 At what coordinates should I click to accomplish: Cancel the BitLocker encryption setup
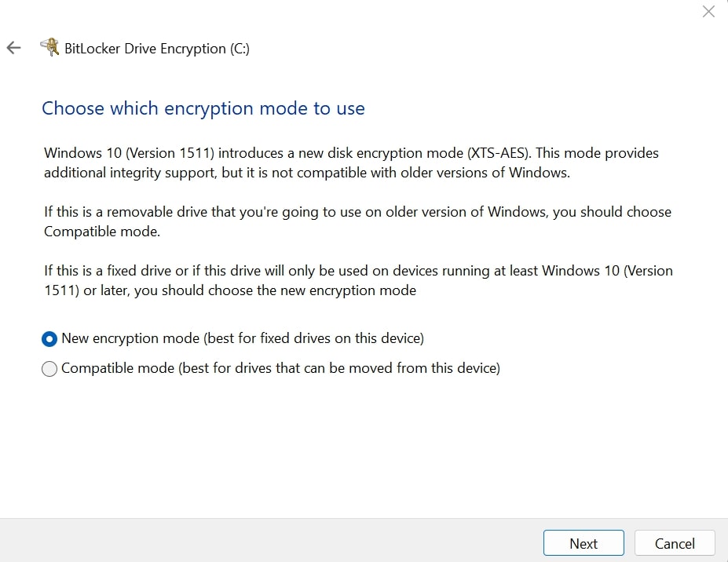pyautogui.click(x=675, y=543)
